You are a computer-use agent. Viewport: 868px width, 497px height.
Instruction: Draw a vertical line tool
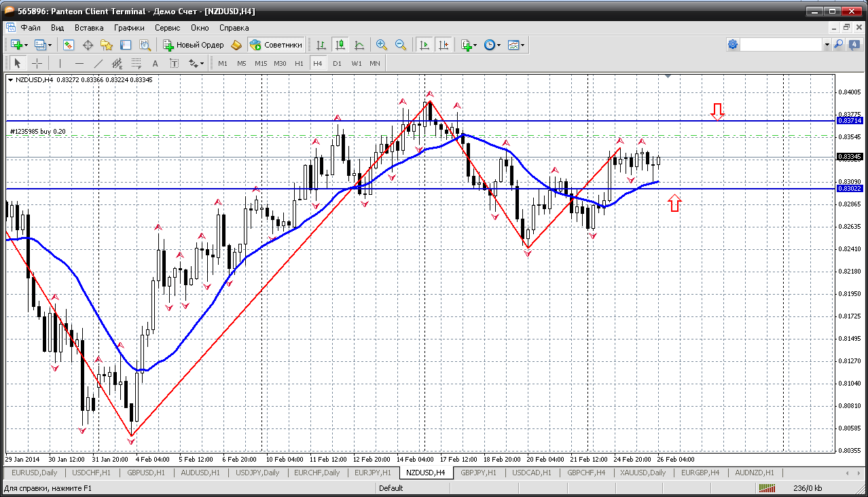60,63
